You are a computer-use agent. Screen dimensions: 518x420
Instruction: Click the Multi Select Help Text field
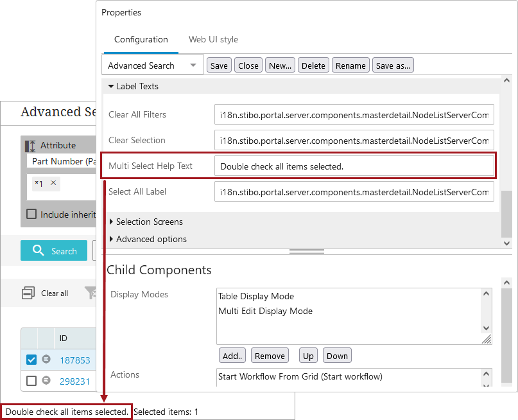point(354,166)
